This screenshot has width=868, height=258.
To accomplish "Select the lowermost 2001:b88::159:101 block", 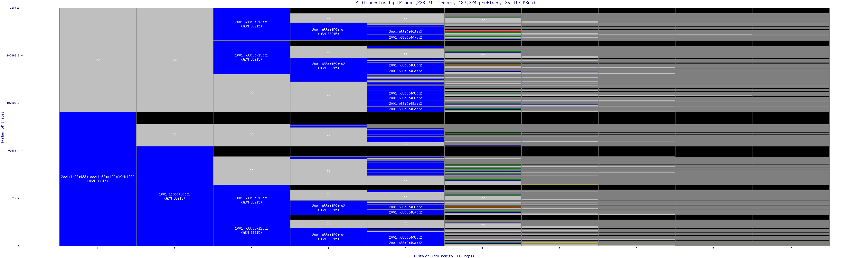I will click(328, 237).
